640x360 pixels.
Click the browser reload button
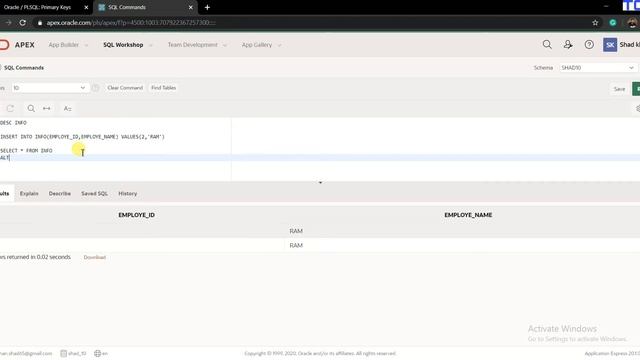[x=22, y=23]
